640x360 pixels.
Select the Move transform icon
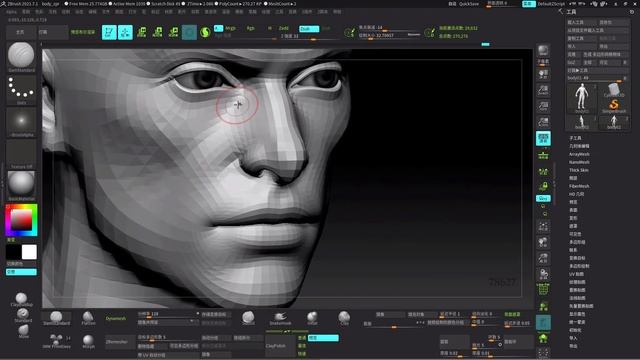142,32
